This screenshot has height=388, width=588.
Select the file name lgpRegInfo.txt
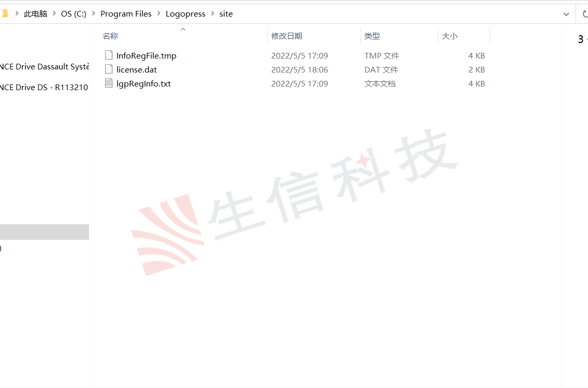[143, 84]
